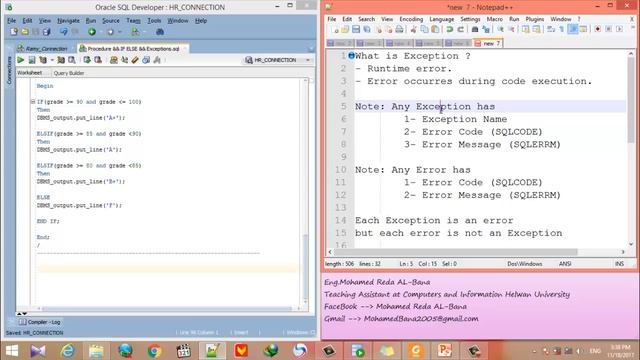Click Playback macro icon in Notepad++ toolbar

(619, 29)
